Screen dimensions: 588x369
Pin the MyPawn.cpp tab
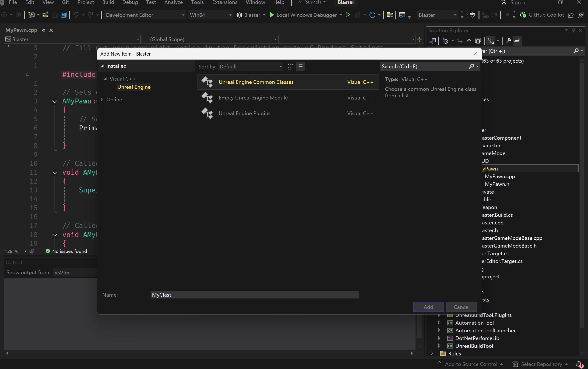coord(44,30)
